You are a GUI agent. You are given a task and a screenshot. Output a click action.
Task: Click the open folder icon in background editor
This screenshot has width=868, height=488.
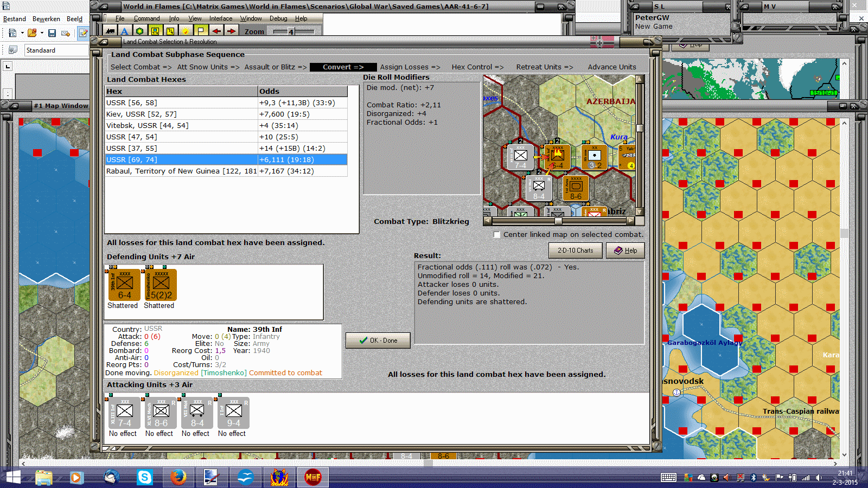[x=32, y=33]
